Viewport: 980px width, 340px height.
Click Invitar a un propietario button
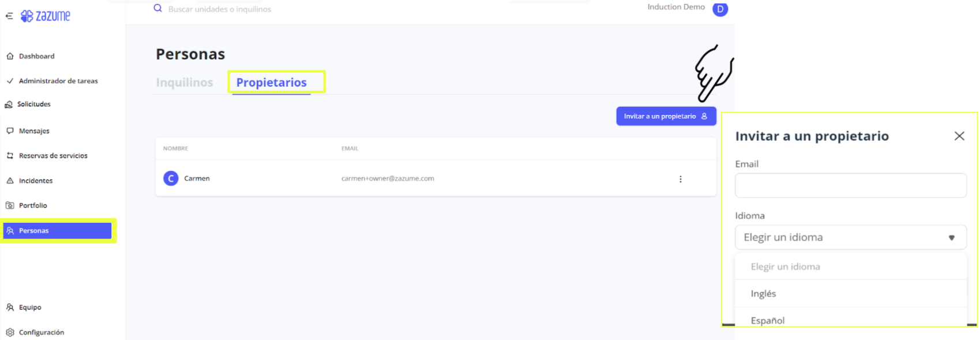[x=666, y=116]
